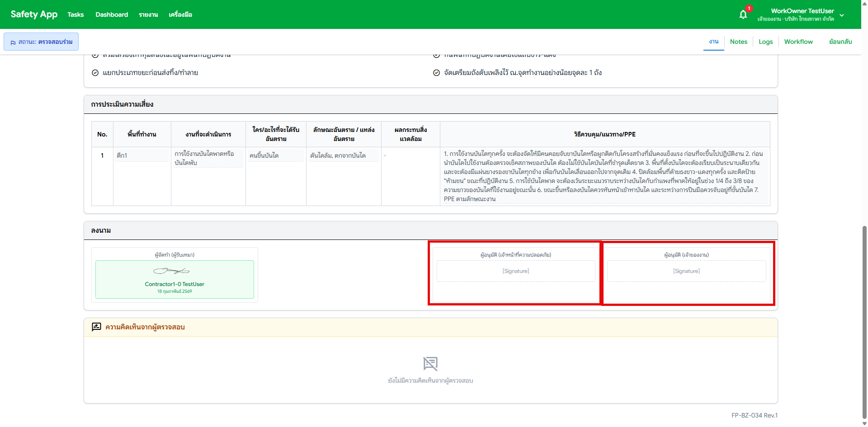Click the safety officer approver Signature box
Image resolution: width=868 pixels, height=427 pixels.
[x=515, y=271]
